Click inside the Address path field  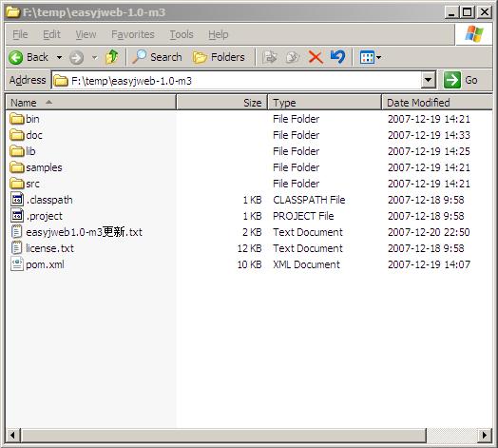(x=237, y=81)
